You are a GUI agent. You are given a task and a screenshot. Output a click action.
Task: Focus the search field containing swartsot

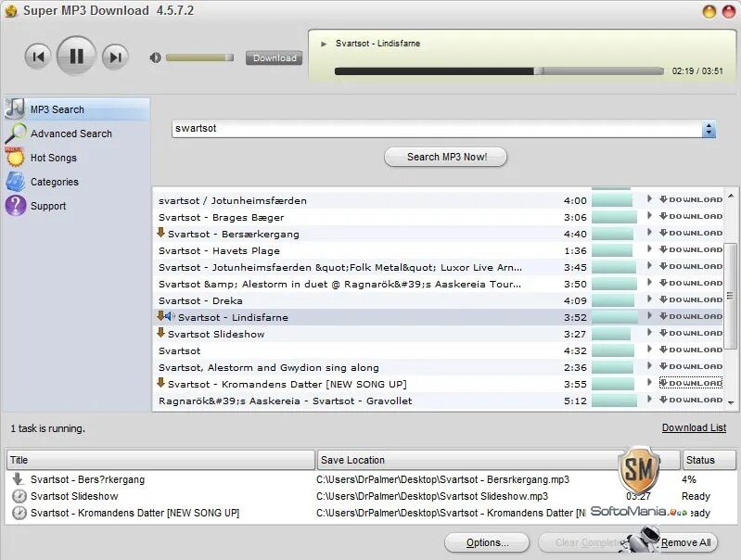point(437,129)
